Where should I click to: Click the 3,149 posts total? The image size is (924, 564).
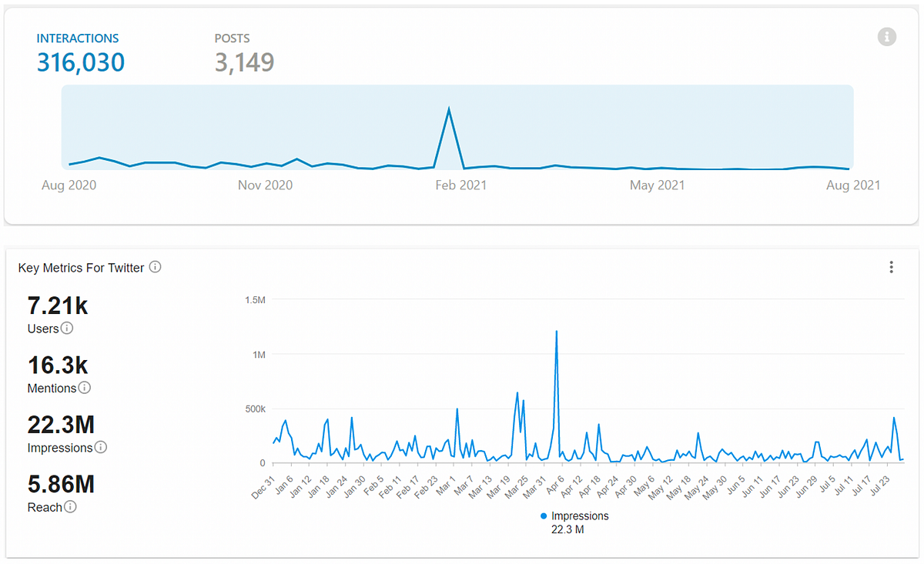click(244, 62)
